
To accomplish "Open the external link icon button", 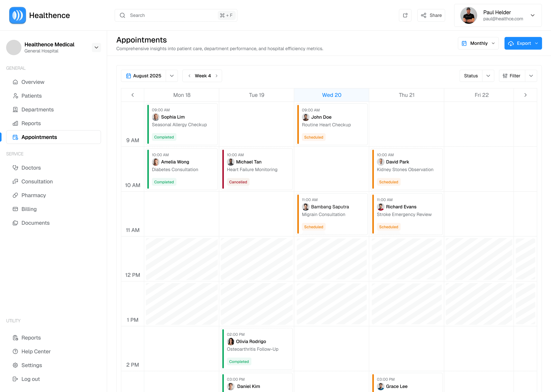I will coord(405,15).
